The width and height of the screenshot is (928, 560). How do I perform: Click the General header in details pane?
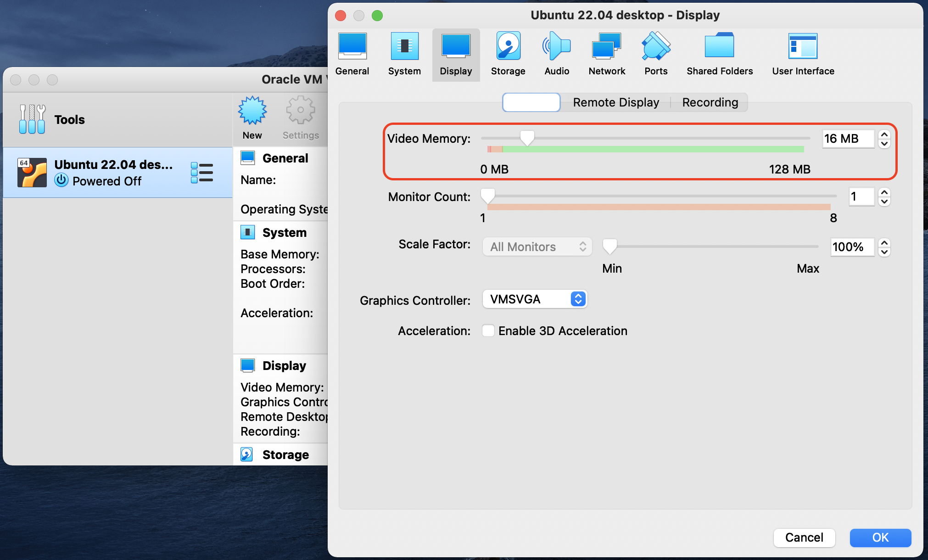(285, 158)
